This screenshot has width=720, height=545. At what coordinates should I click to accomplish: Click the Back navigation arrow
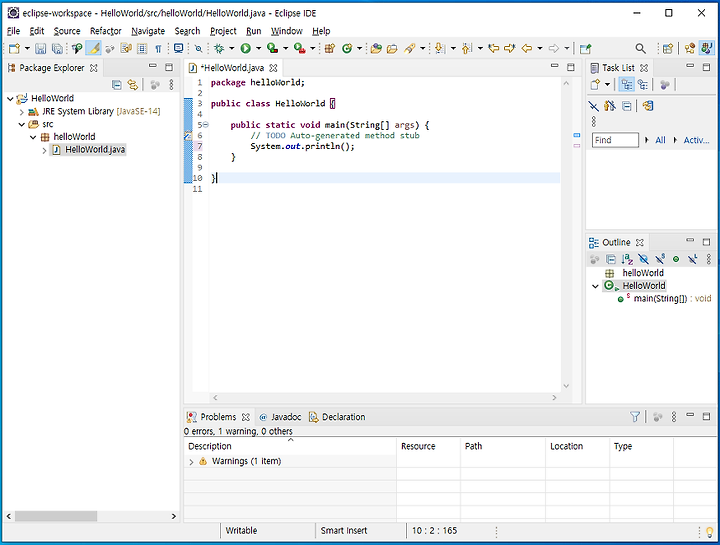[527, 48]
